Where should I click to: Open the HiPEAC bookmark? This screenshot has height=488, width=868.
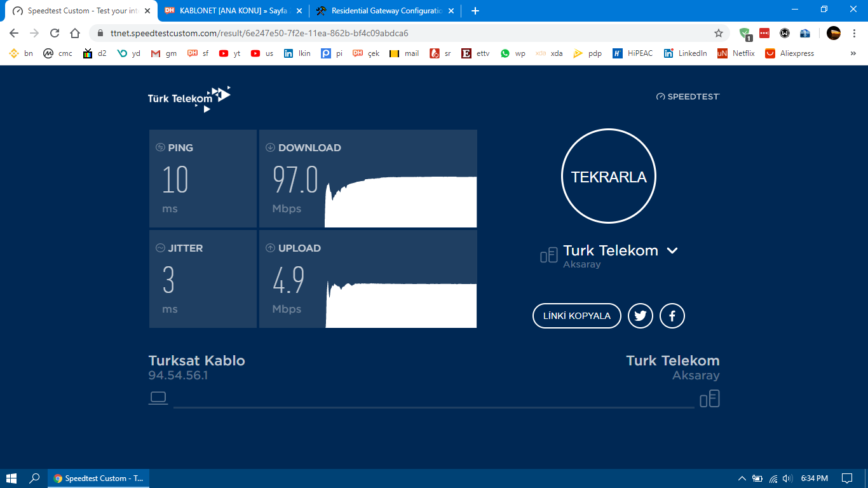tap(632, 53)
